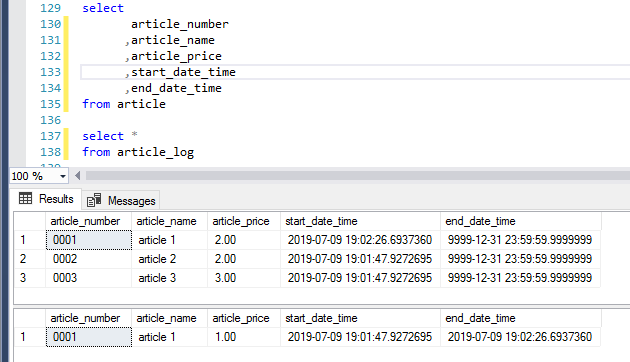Click 'article 3' name cell

169,278
